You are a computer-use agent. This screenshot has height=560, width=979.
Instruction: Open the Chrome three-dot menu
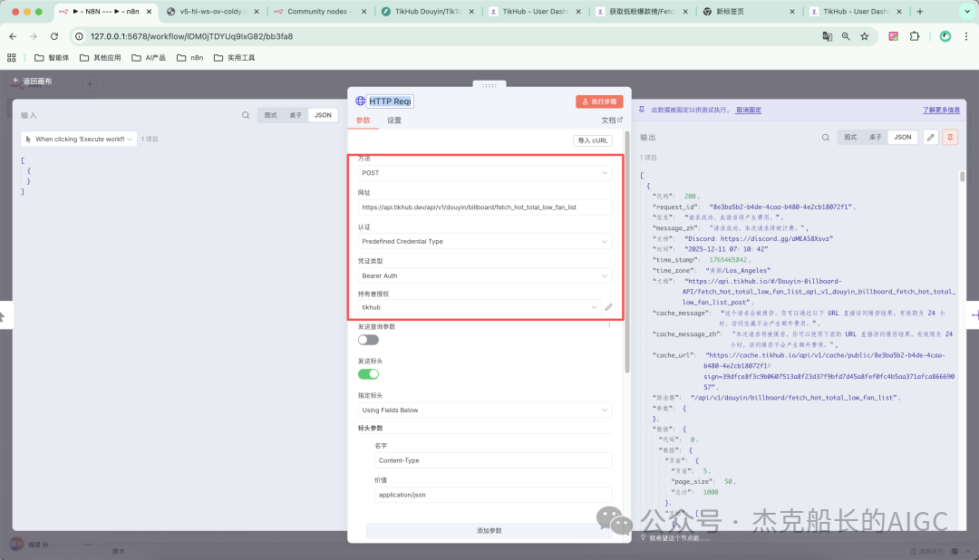966,36
